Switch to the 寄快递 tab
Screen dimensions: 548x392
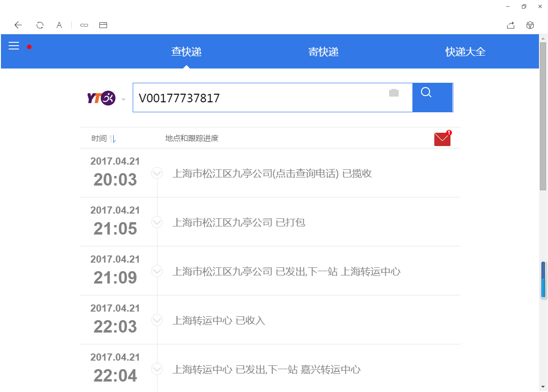coord(323,52)
